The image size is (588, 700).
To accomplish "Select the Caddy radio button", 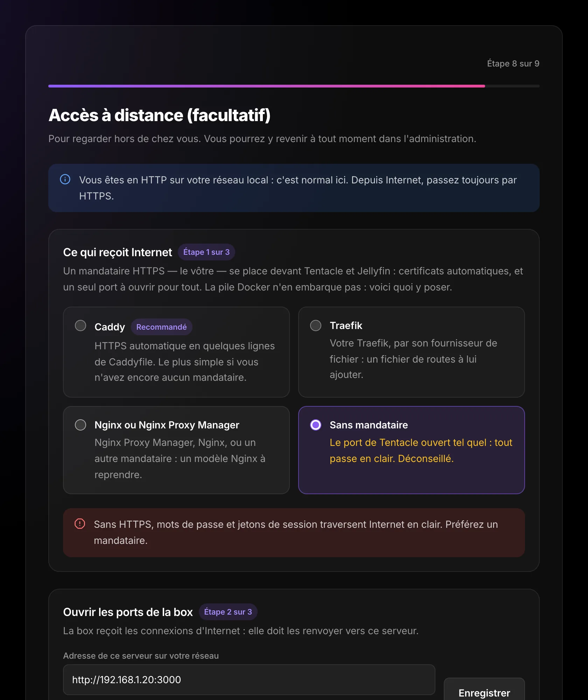I will point(80,325).
